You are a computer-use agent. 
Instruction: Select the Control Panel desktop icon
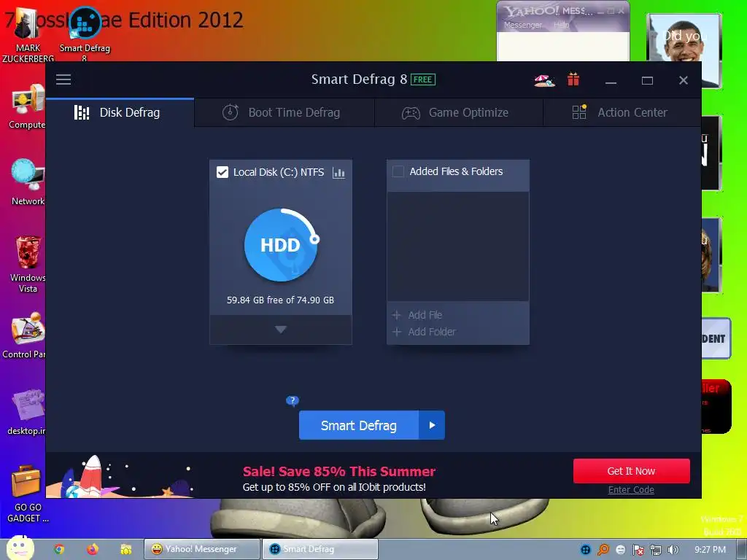coord(25,335)
